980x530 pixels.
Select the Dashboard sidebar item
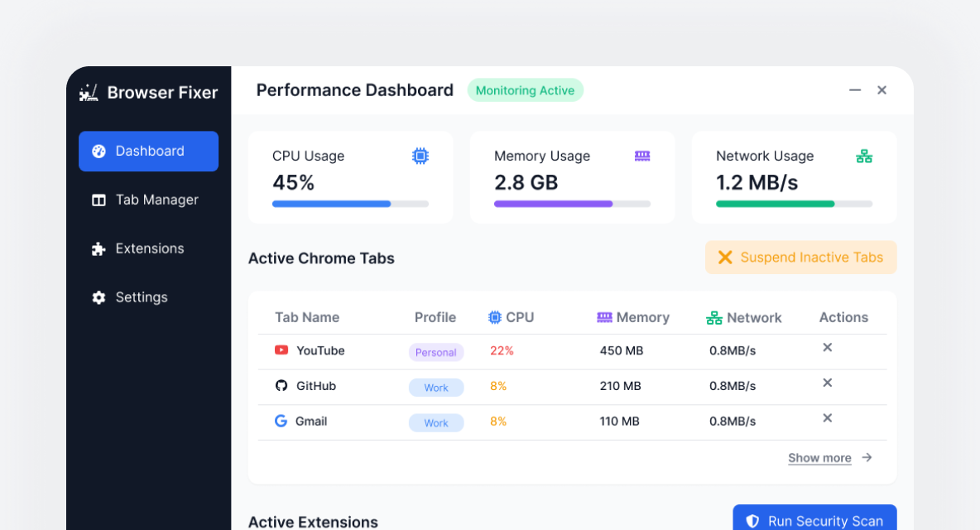(x=148, y=152)
